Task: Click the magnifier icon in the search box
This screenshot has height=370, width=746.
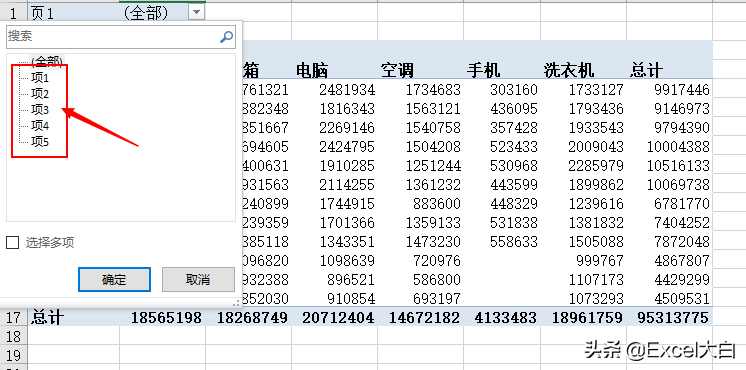Action: coord(226,37)
